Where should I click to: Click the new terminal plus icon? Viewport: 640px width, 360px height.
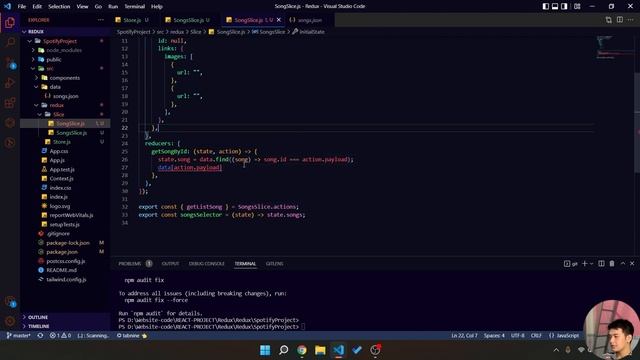584,264
